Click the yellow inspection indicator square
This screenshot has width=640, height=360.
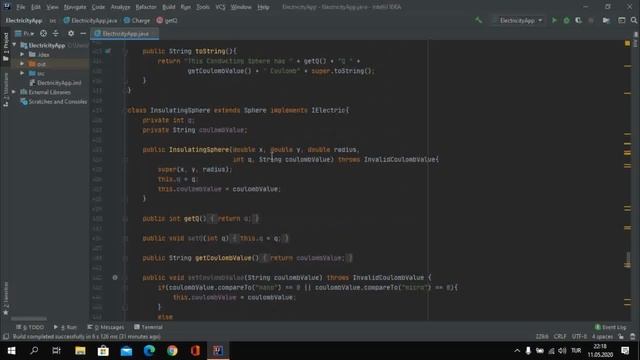pos(627,43)
